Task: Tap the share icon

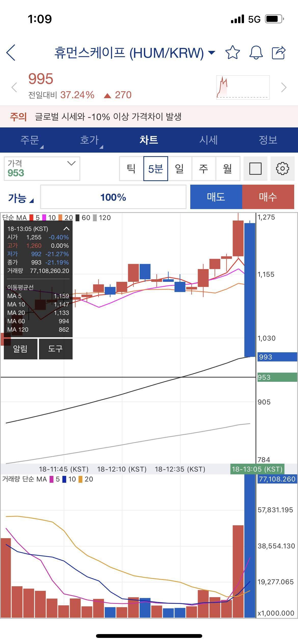Action: click(x=279, y=53)
